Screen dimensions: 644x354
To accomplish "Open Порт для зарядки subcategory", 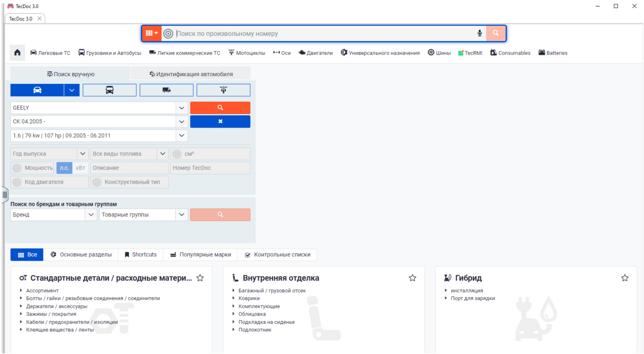I will tap(473, 298).
